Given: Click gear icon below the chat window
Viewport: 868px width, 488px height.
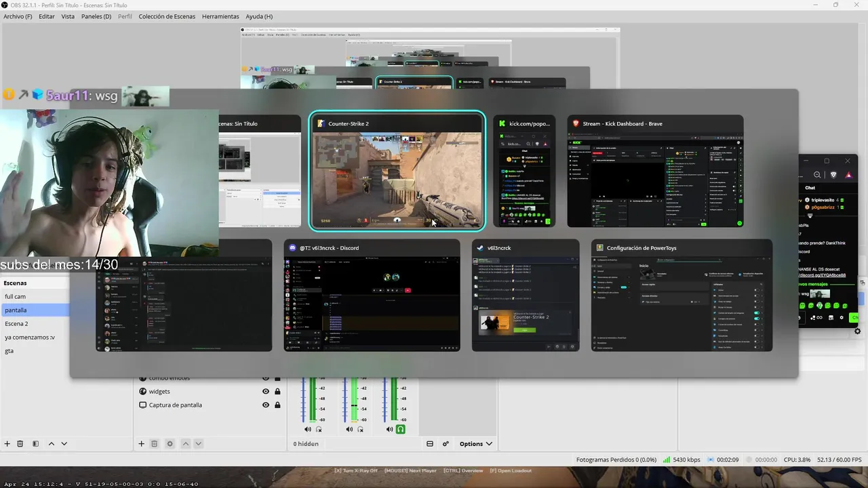Looking at the screenshot, I should point(857,331).
